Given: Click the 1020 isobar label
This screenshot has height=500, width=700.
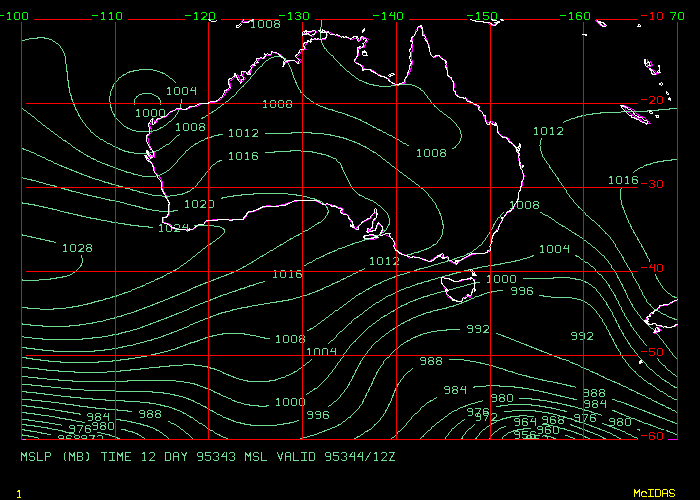Looking at the screenshot, I should coord(199,204).
